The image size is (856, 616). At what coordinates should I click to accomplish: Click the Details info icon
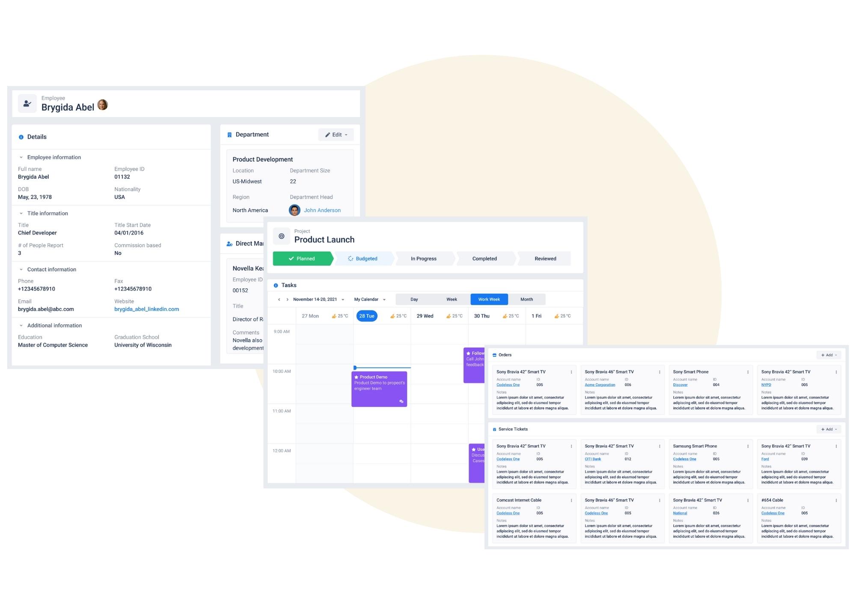coord(21,137)
